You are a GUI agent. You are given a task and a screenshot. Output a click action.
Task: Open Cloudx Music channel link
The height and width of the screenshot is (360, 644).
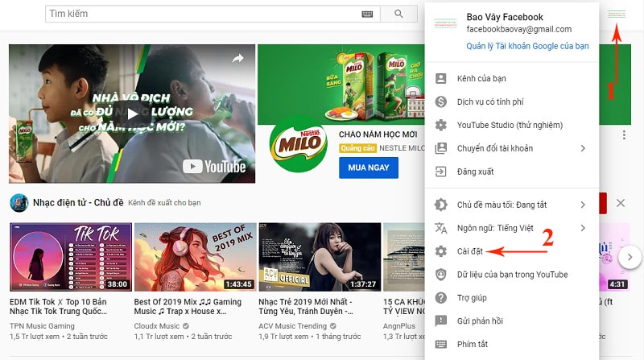click(x=157, y=326)
